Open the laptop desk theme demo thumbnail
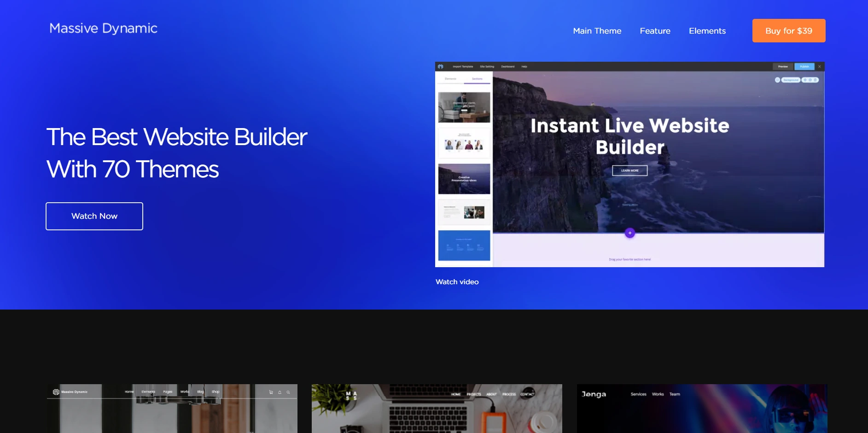This screenshot has height=433, width=868. click(437, 409)
